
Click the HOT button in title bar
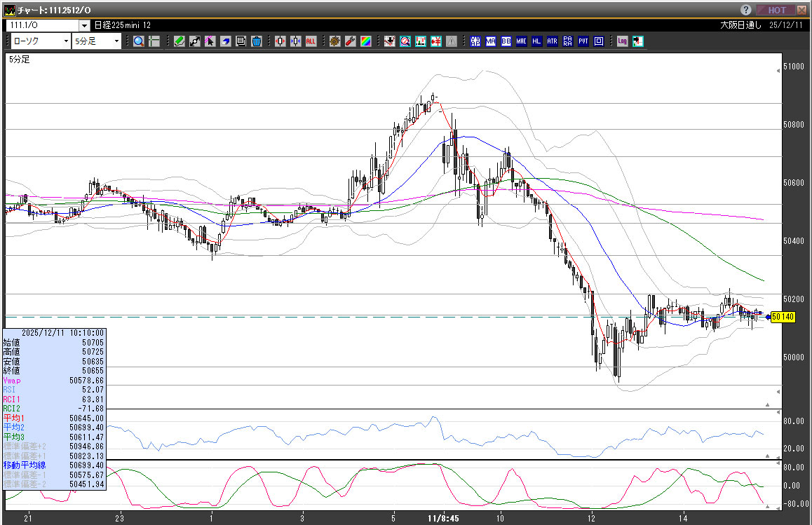776,10
